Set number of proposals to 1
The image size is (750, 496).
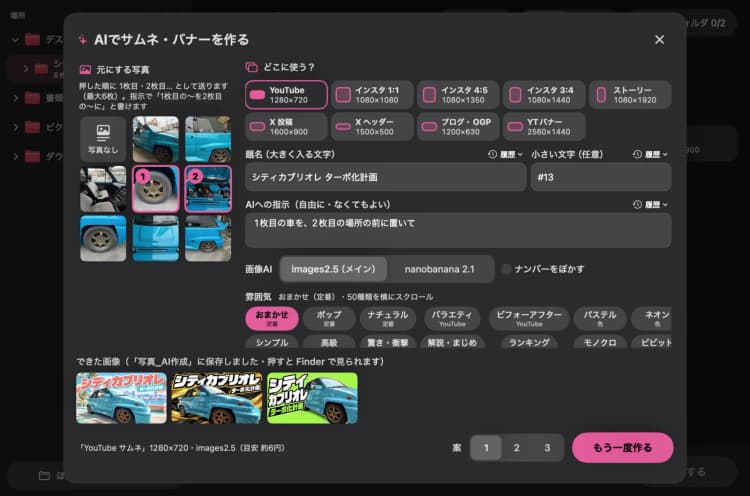click(x=486, y=448)
